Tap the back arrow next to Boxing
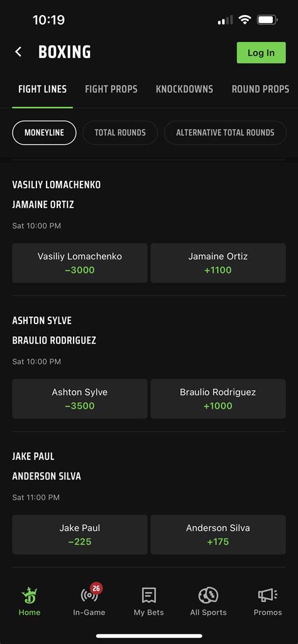Image resolution: width=298 pixels, height=644 pixels. click(x=18, y=52)
